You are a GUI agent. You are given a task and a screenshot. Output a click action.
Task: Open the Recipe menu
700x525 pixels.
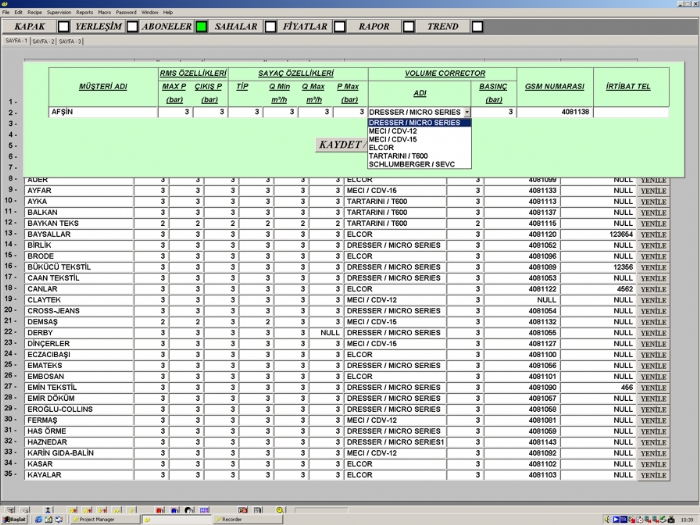point(34,12)
